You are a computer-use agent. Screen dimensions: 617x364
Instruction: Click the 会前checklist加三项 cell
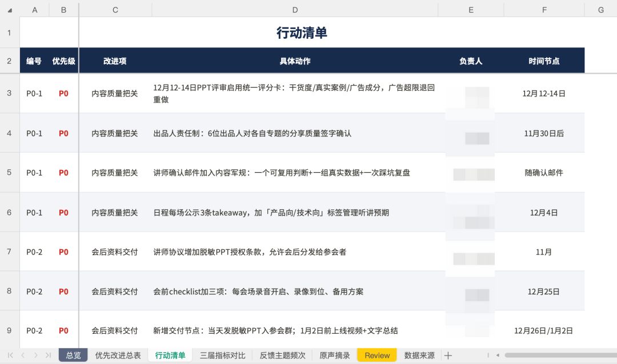(295, 292)
